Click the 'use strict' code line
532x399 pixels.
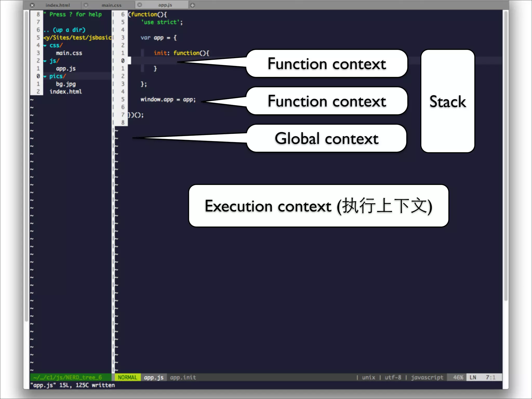(x=162, y=22)
